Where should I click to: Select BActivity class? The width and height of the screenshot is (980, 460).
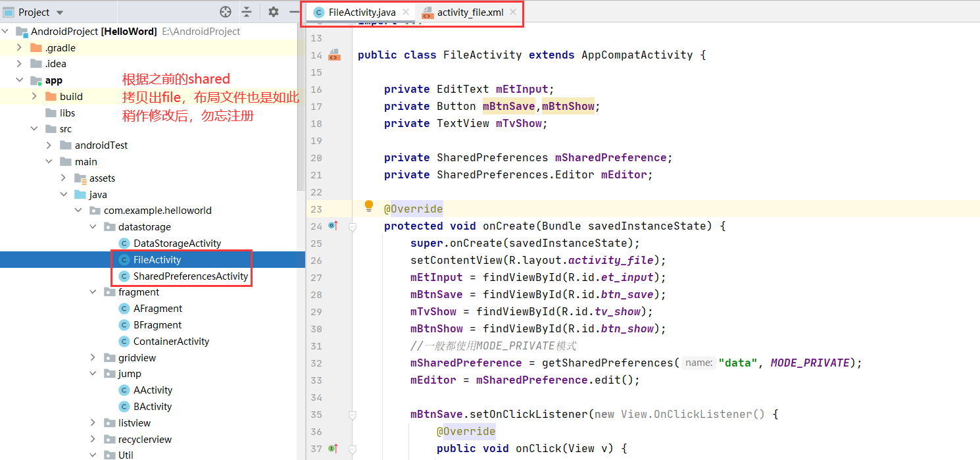(153, 407)
